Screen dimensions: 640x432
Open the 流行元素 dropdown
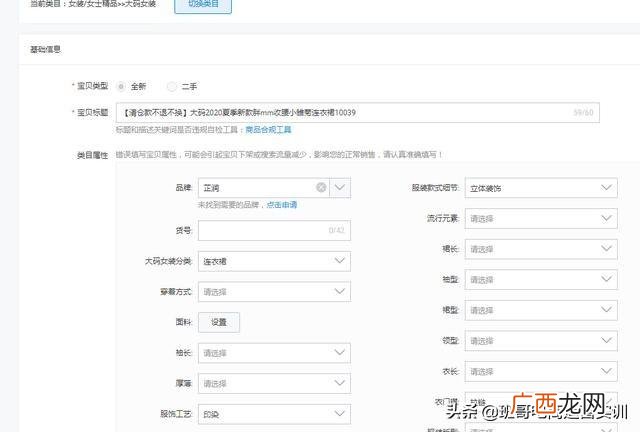point(541,219)
